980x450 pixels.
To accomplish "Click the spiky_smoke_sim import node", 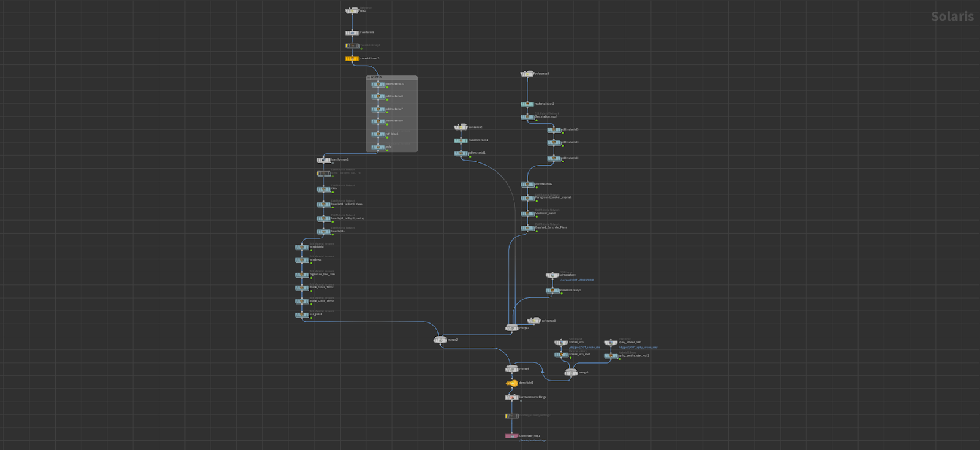I will pos(611,343).
